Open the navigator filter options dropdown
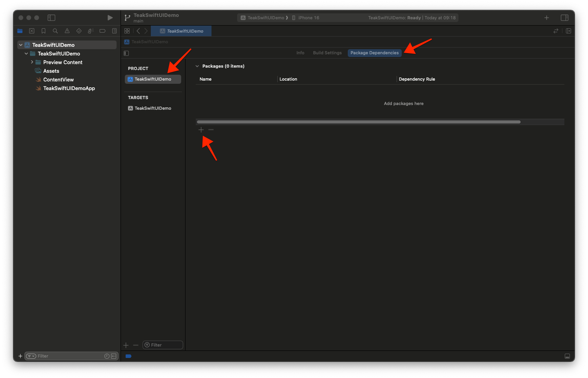588x378 pixels. (31, 356)
